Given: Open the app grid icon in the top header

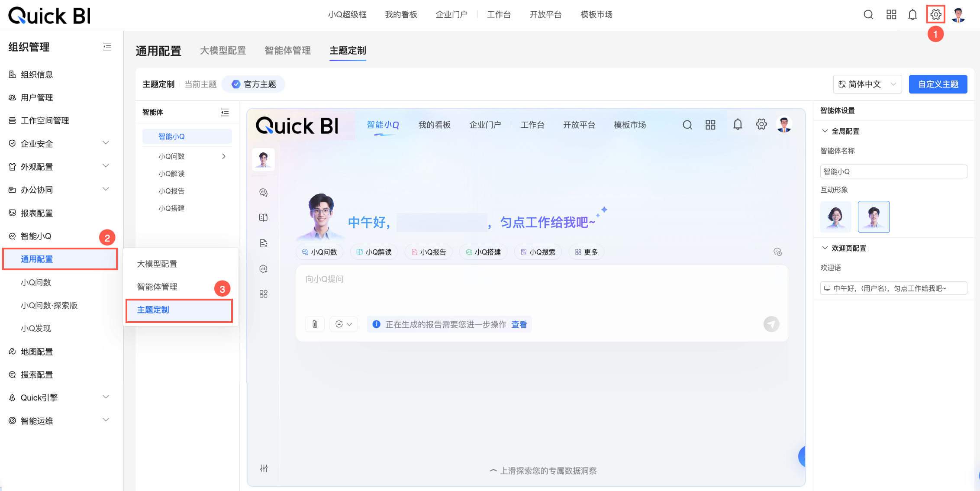Looking at the screenshot, I should click(x=891, y=15).
